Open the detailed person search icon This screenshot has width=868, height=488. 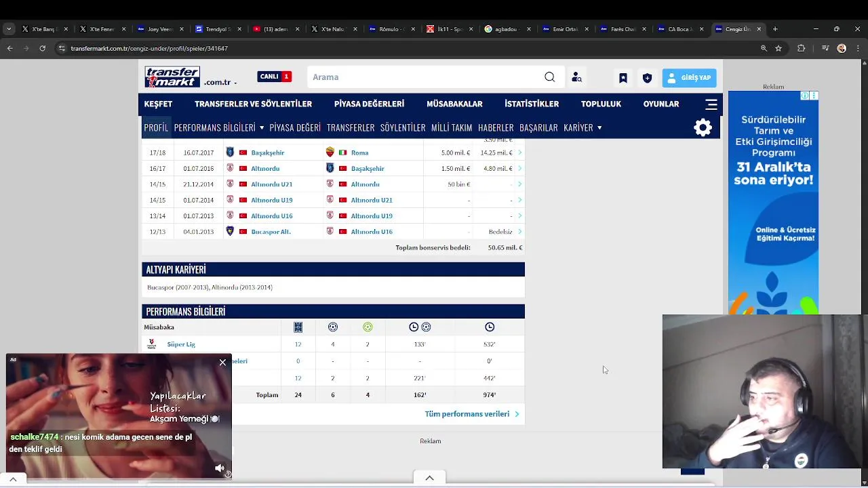click(x=576, y=77)
